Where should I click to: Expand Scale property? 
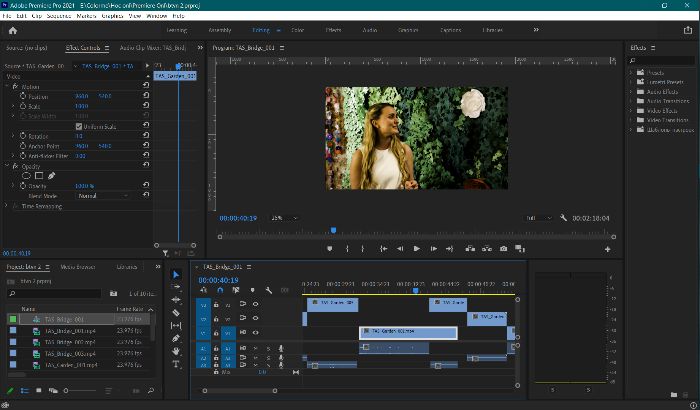[x=13, y=106]
